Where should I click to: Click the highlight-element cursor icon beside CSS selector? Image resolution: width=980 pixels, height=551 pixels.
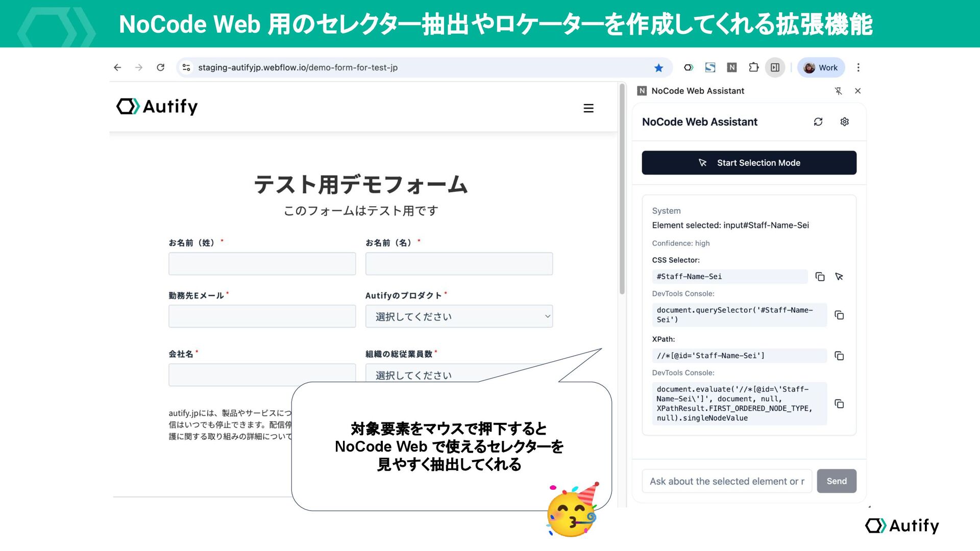point(839,277)
